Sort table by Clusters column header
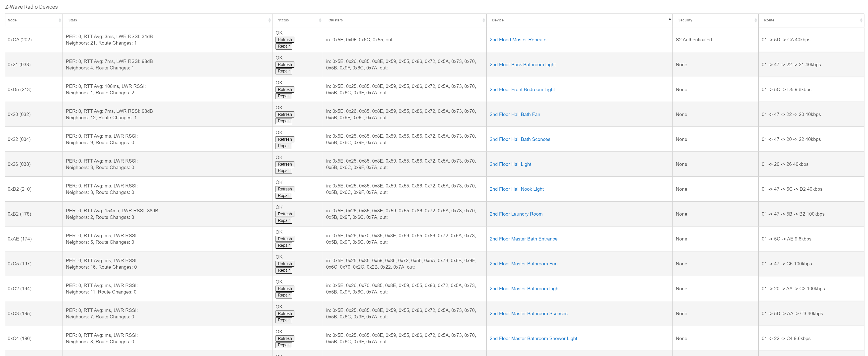The width and height of the screenshot is (868, 356). point(405,20)
